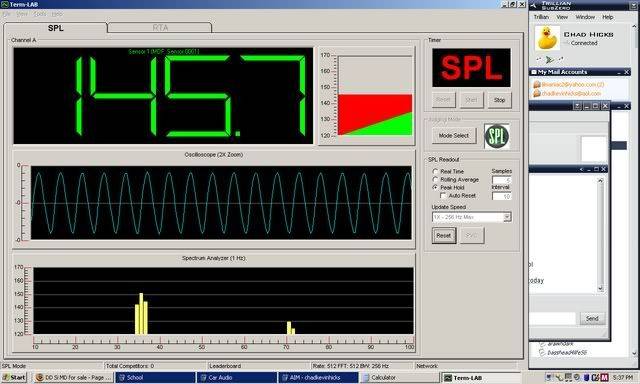The height and width of the screenshot is (384, 640).
Task: Click the green arrow icon below avatar
Action: (x=550, y=60)
